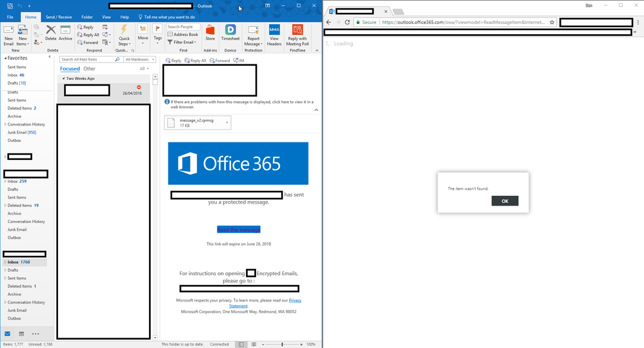
Task: Open the Quick Steps gallery
Action: [x=124, y=35]
